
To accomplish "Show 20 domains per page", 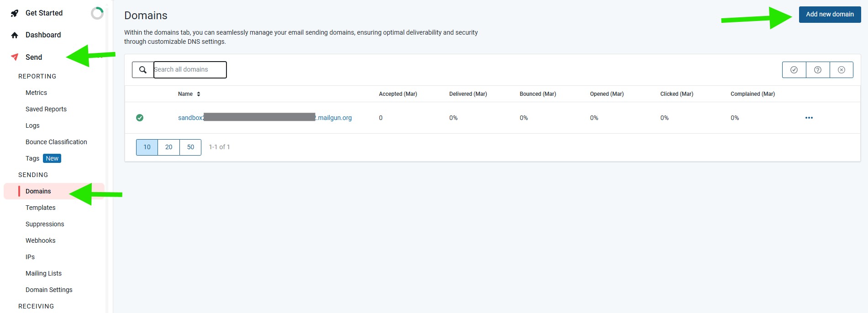I will 169,147.
